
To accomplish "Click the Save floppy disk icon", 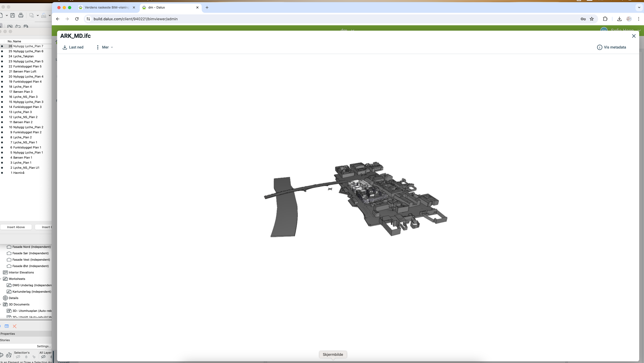I will coord(13,15).
